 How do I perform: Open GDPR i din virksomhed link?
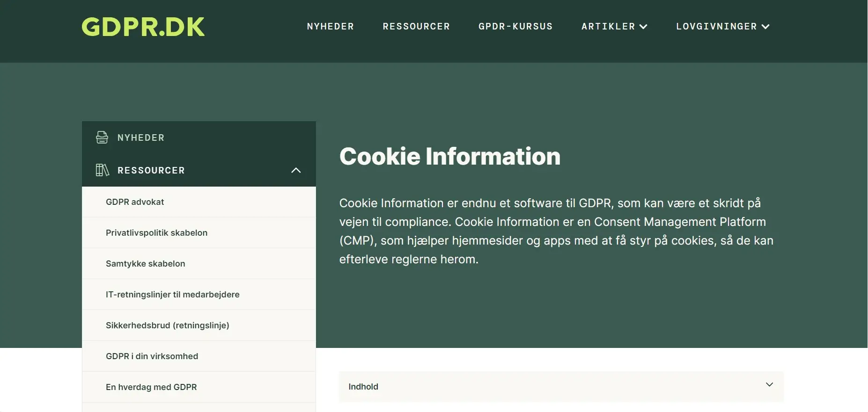(152, 356)
